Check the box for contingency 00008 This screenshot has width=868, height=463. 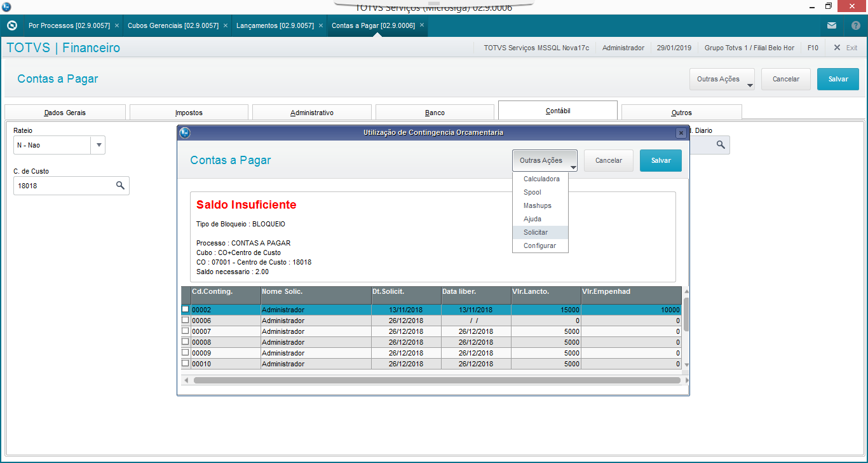pyautogui.click(x=186, y=342)
